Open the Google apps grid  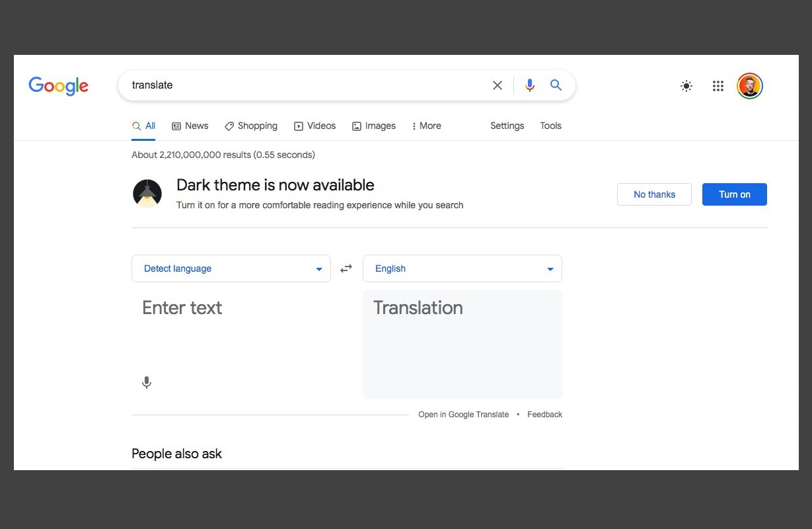718,85
